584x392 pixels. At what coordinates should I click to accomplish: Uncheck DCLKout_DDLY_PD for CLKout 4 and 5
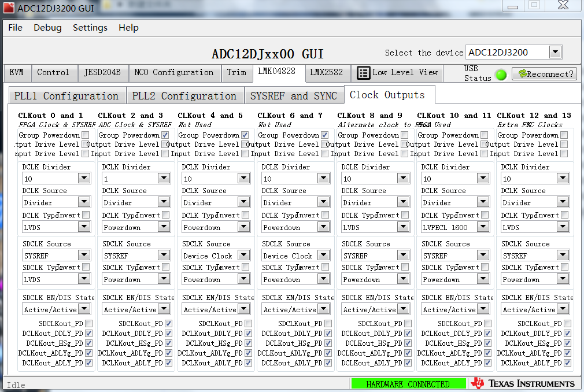[x=249, y=333]
